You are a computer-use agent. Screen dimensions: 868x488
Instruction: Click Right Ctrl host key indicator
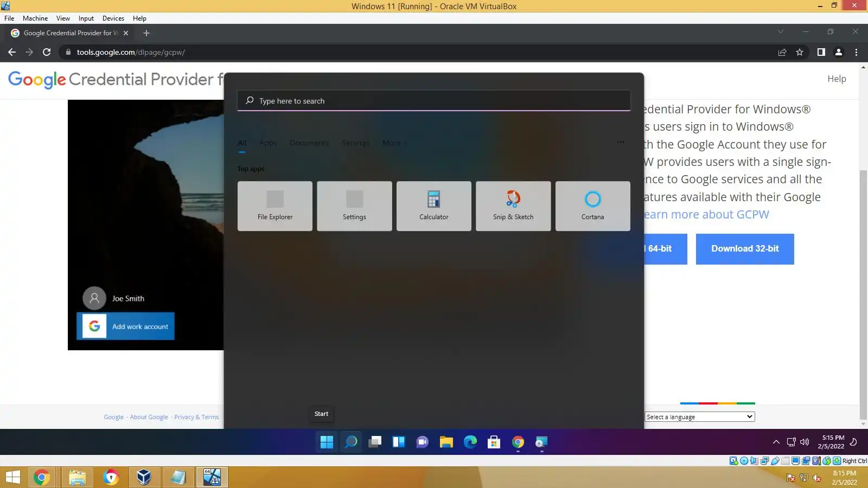pos(854,461)
